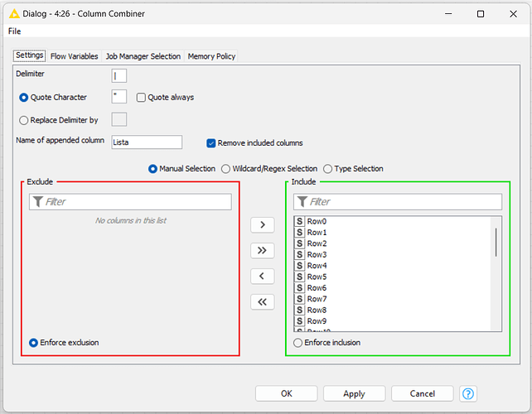Click the string type icon beside Row0
This screenshot has width=532, height=414.
pyautogui.click(x=299, y=222)
